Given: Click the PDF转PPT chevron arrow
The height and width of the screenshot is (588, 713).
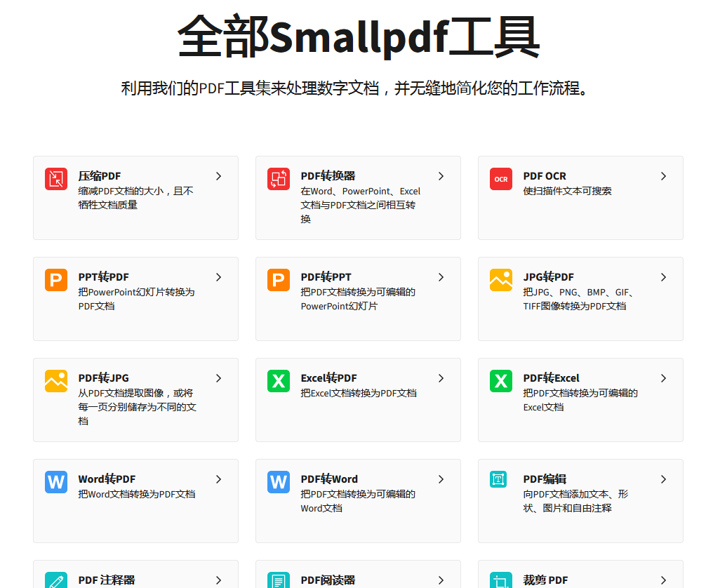Looking at the screenshot, I should click(441, 277).
